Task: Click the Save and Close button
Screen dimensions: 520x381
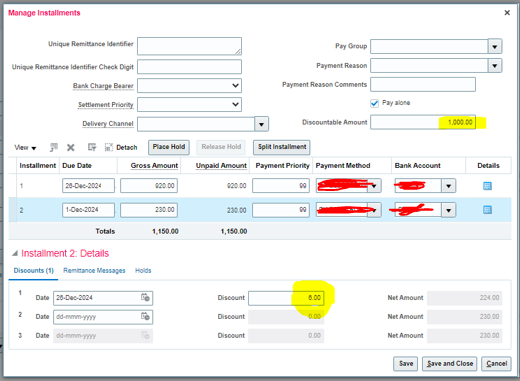Action: pos(450,363)
